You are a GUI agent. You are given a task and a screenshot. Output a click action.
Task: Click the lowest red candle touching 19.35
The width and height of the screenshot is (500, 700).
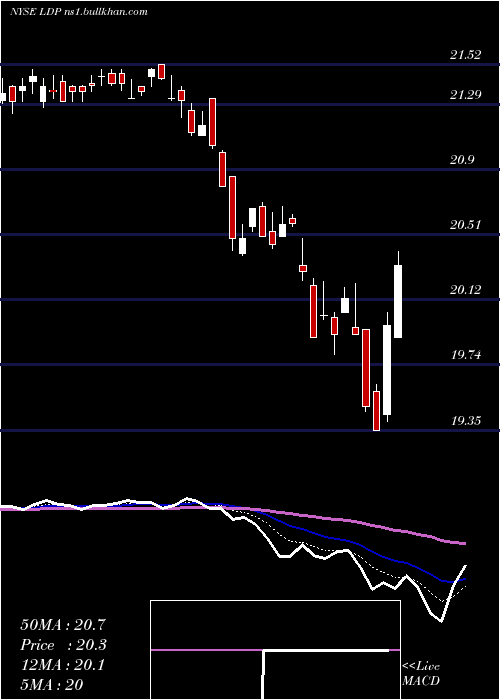(x=377, y=411)
